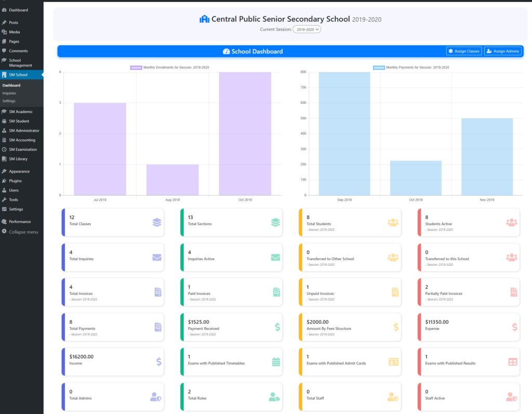Click the Oct 2019 enrollments bar
532x414 pixels.
pos(245,134)
